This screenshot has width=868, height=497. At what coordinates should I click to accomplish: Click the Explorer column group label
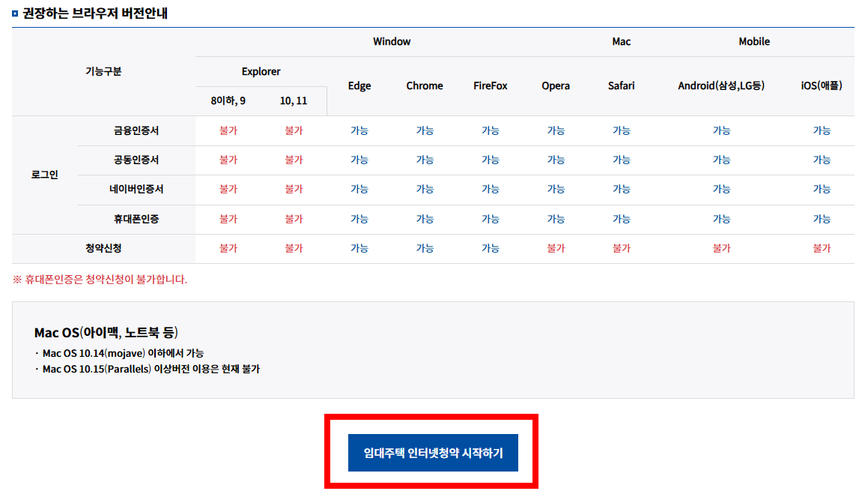(261, 71)
